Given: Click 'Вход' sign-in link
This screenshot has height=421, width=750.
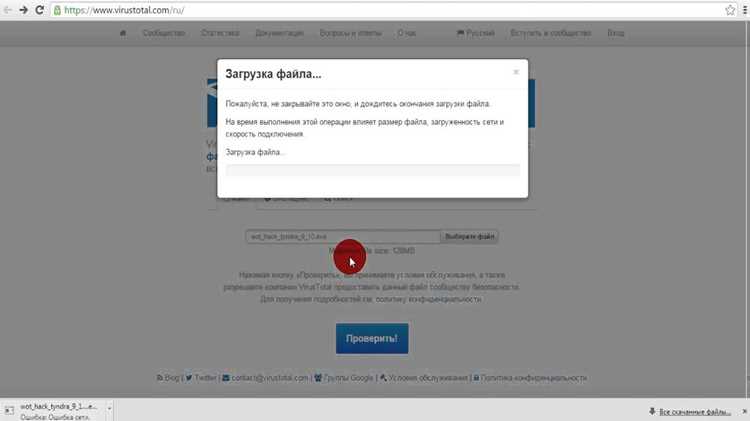Looking at the screenshot, I should [616, 33].
